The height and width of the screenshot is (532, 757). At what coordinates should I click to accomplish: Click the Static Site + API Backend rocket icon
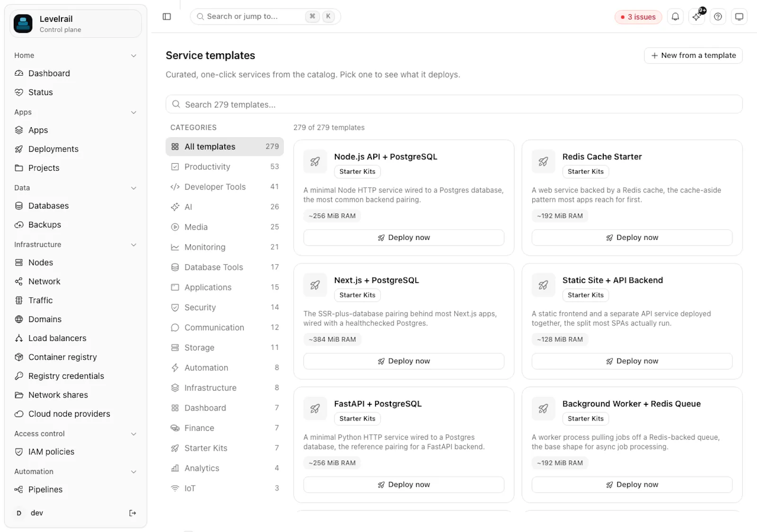click(543, 285)
